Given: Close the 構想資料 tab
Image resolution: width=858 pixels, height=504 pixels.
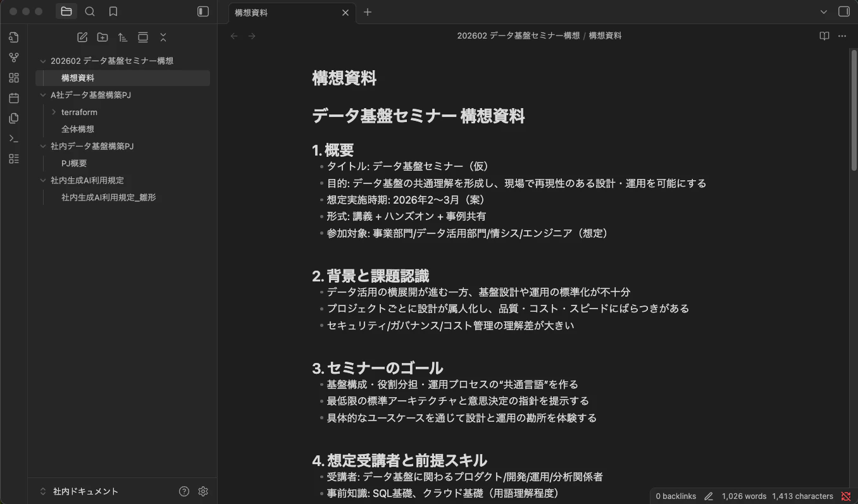Looking at the screenshot, I should tap(345, 12).
